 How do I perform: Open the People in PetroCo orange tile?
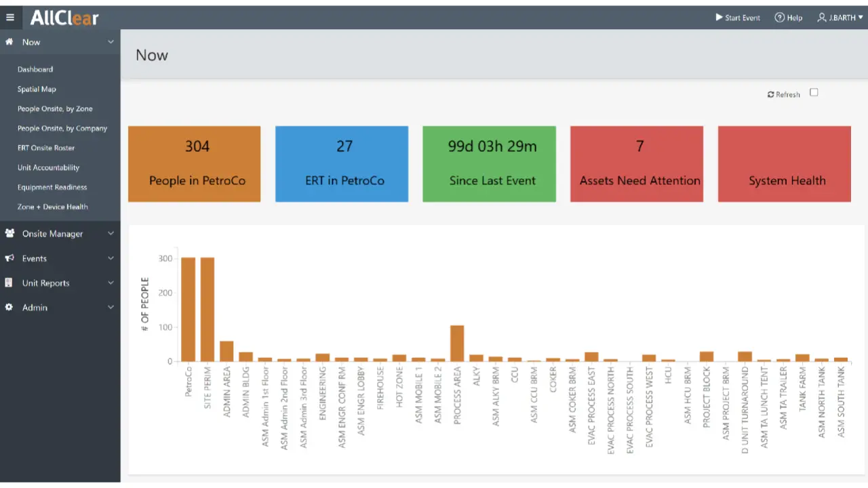[195, 164]
